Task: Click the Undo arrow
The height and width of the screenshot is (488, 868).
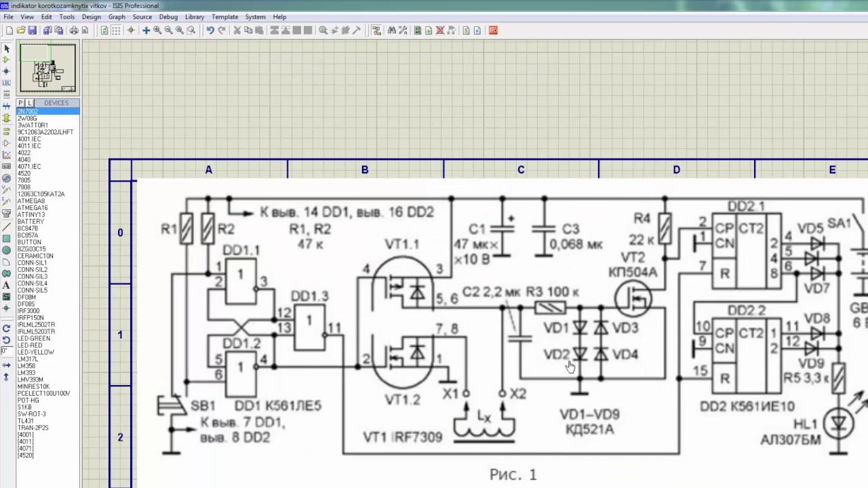Action: tap(210, 30)
